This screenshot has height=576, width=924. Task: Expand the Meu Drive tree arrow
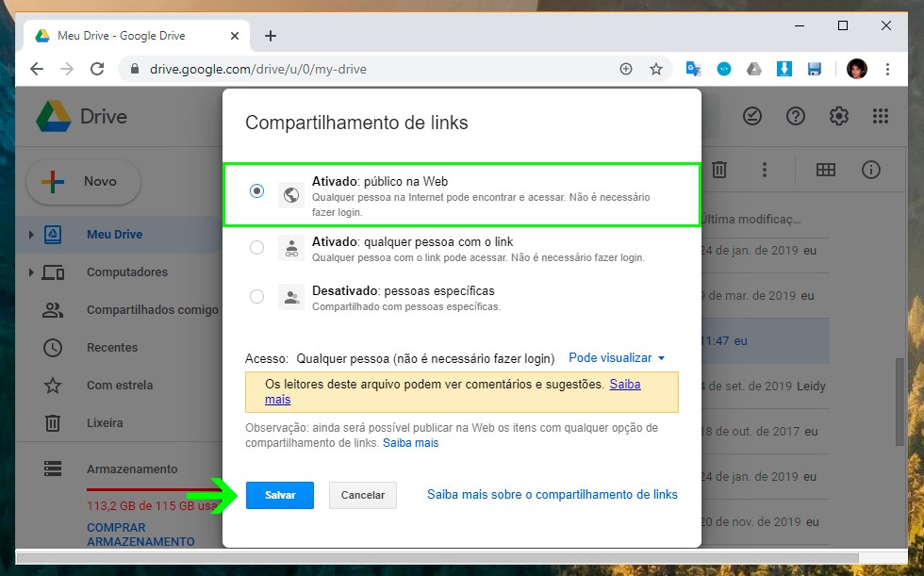click(31, 235)
